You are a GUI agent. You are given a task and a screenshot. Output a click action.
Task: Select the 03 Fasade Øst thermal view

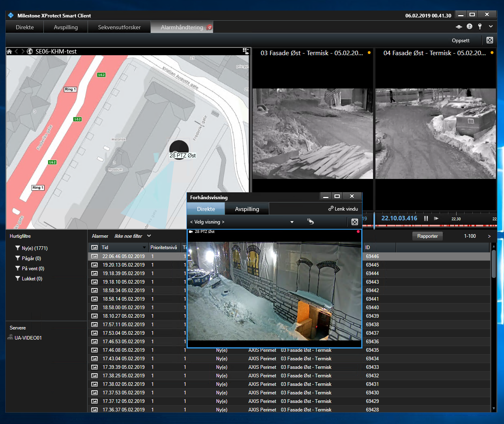coord(313,133)
